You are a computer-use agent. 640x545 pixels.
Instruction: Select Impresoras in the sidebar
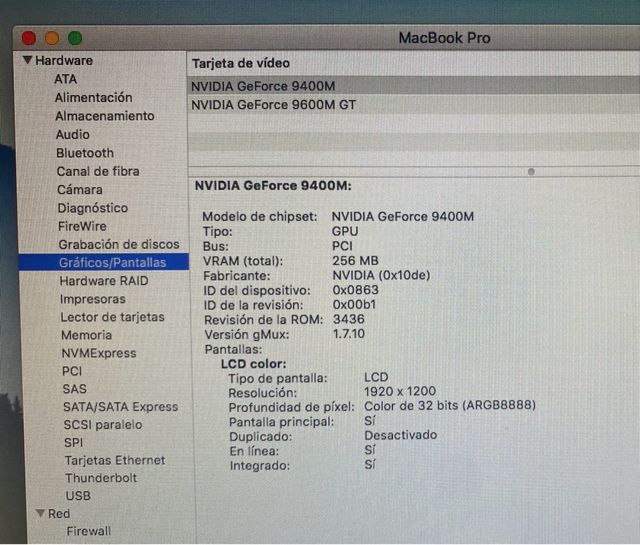pyautogui.click(x=93, y=299)
